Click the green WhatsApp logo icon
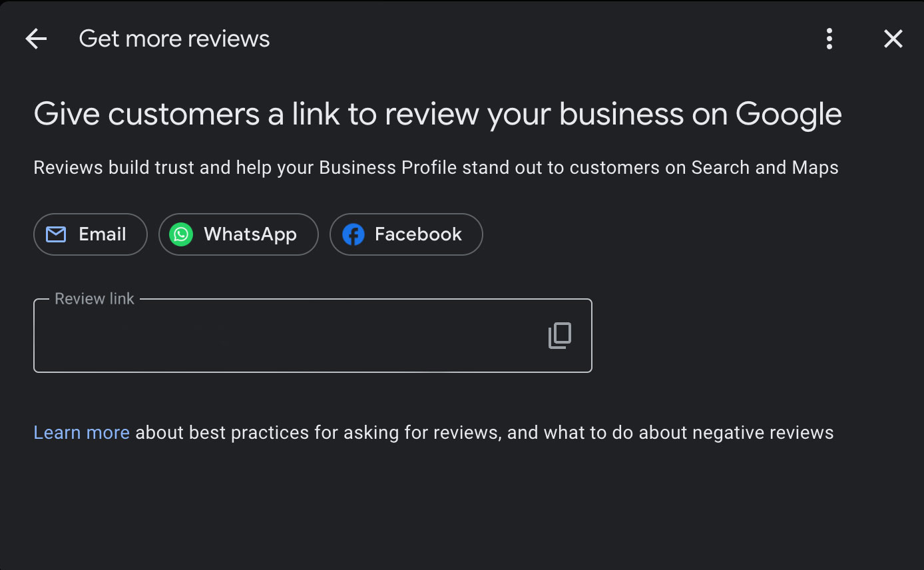 coord(181,234)
